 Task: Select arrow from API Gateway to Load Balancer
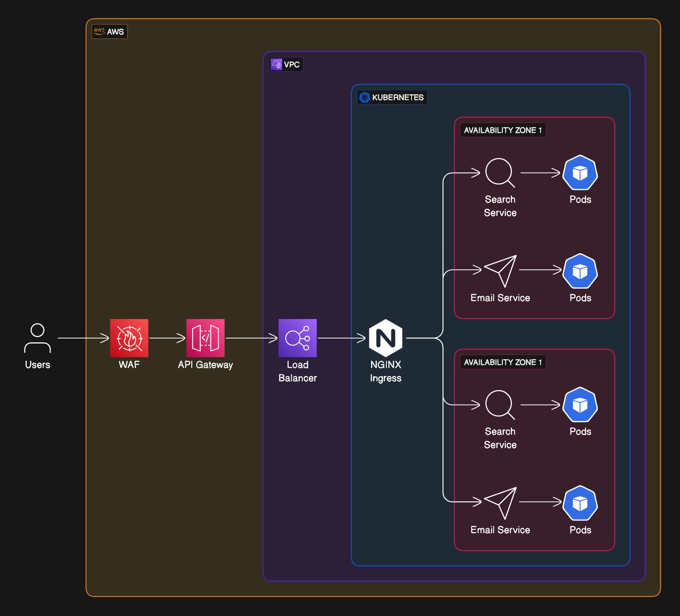pos(252,338)
